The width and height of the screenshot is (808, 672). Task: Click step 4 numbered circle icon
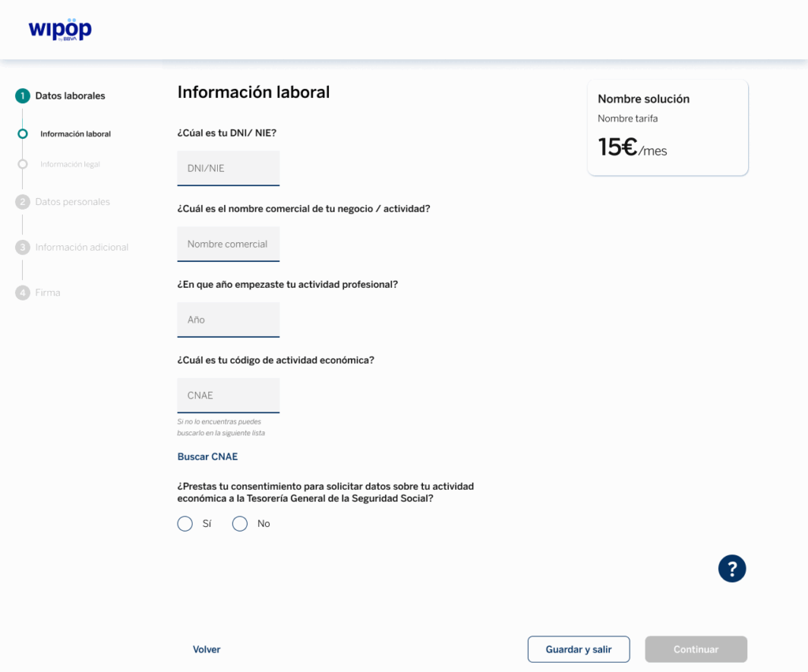click(22, 293)
